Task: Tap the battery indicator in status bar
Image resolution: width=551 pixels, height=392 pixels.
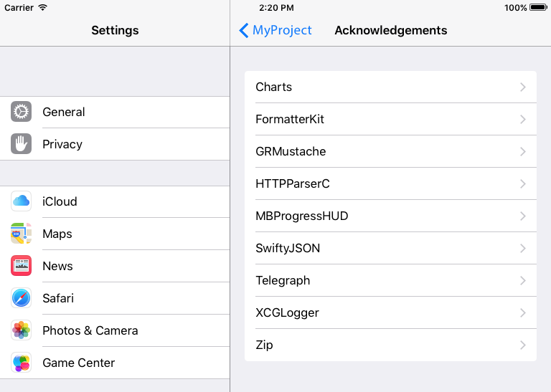Action: pos(537,8)
